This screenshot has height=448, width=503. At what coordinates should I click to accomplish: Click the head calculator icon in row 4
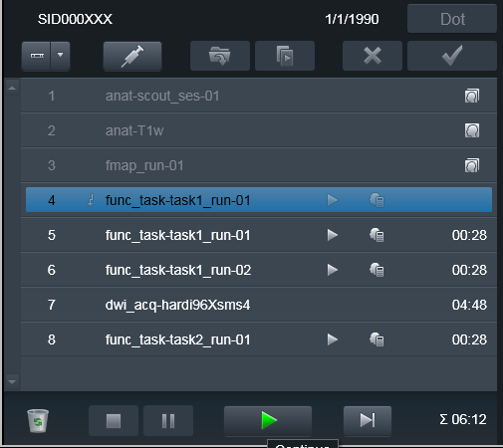[377, 200]
